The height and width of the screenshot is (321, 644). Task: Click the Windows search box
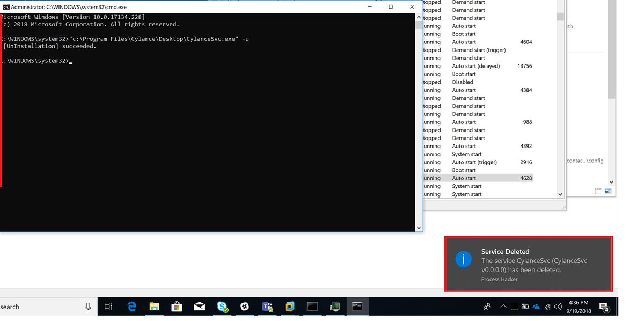click(x=47, y=307)
